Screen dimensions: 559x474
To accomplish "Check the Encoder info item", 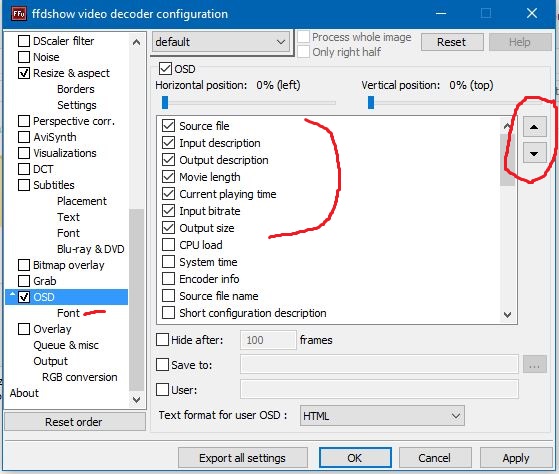I will pyautogui.click(x=168, y=279).
